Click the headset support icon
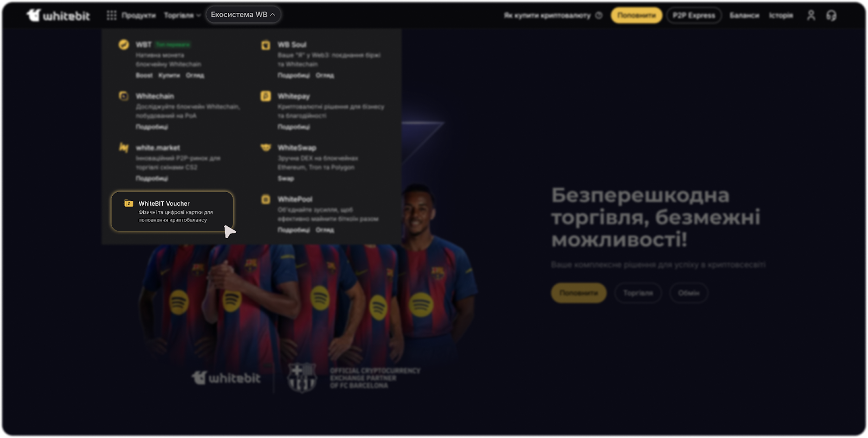This screenshot has width=868, height=438. pyautogui.click(x=831, y=15)
